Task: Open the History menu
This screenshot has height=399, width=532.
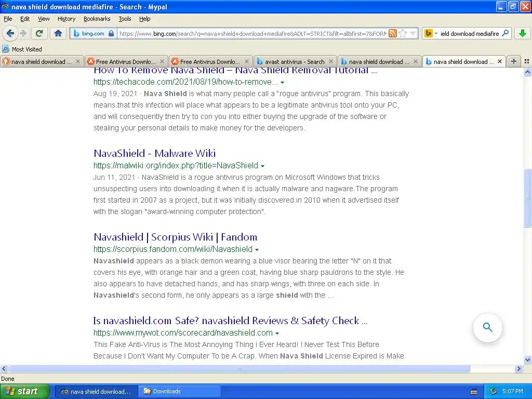Action: [x=66, y=19]
